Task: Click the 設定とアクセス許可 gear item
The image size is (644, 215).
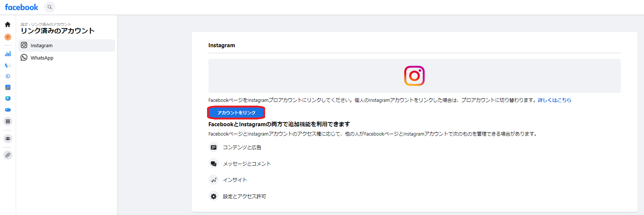Action: click(244, 196)
